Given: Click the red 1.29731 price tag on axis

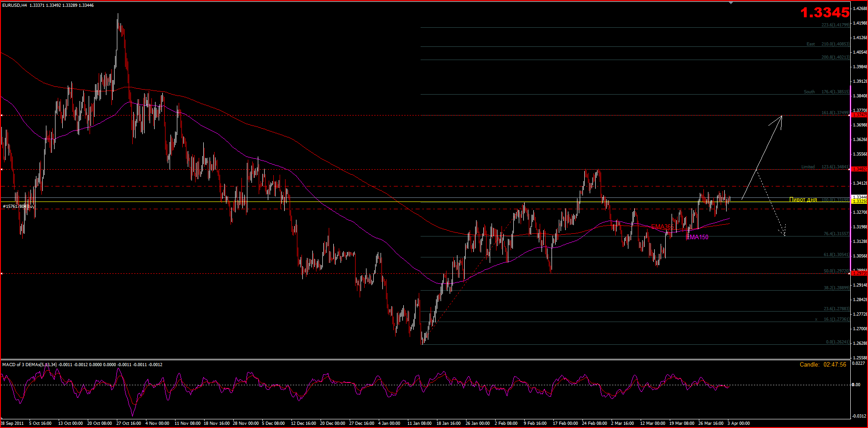Looking at the screenshot, I should click(x=859, y=273).
